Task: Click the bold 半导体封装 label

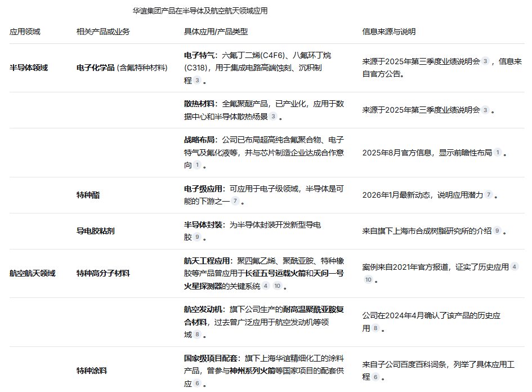Action: (x=203, y=225)
